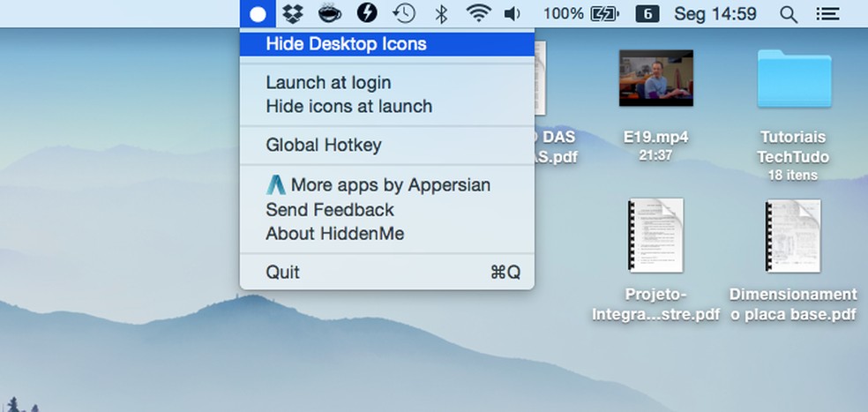
Task: Quit HiddenMe from the menu
Action: click(387, 273)
